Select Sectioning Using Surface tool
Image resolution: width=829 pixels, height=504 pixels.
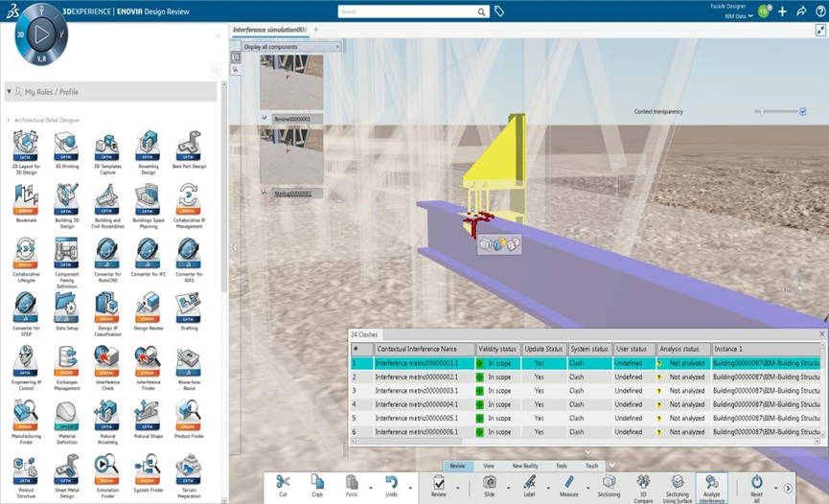(x=678, y=488)
